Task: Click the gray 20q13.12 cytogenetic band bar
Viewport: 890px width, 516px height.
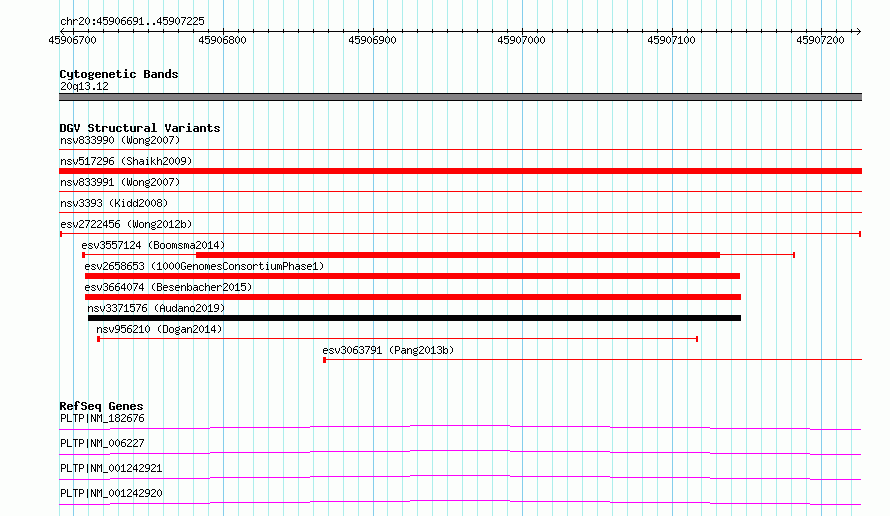Action: pyautogui.click(x=460, y=97)
